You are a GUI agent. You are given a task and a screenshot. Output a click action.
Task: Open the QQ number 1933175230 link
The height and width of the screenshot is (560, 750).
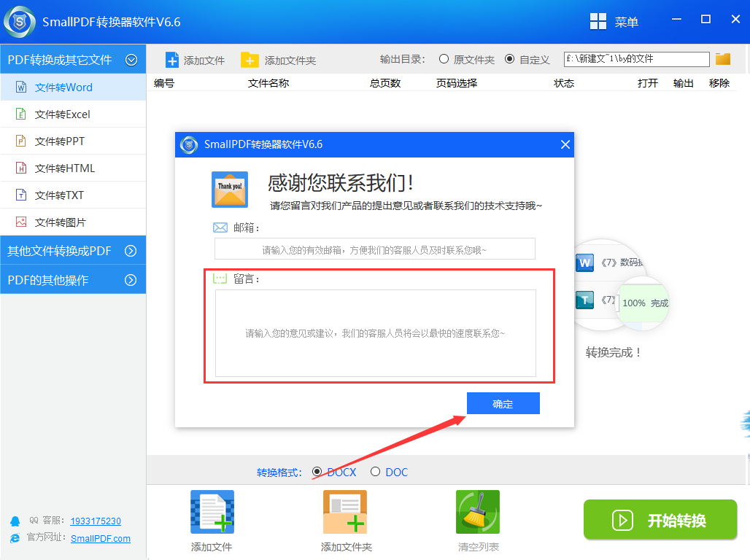96,521
